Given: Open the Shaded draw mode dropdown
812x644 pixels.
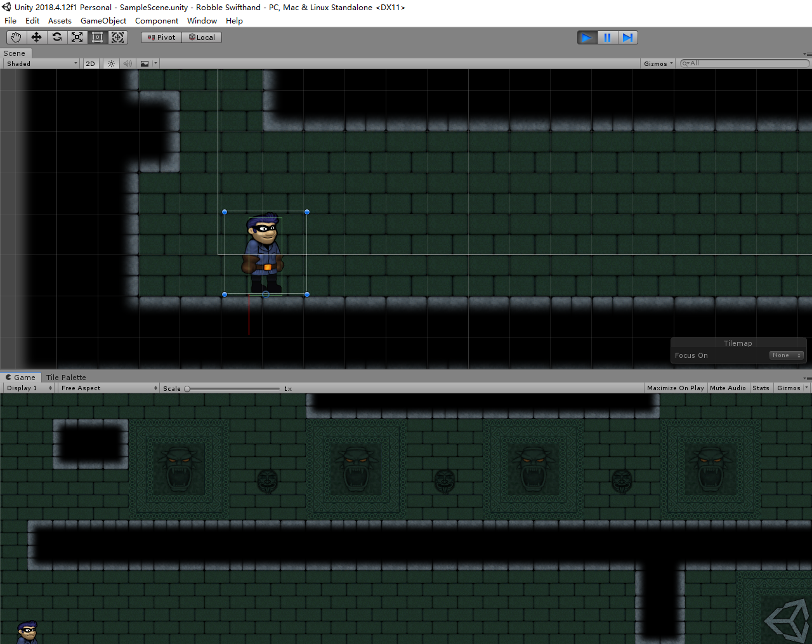Looking at the screenshot, I should (42, 63).
